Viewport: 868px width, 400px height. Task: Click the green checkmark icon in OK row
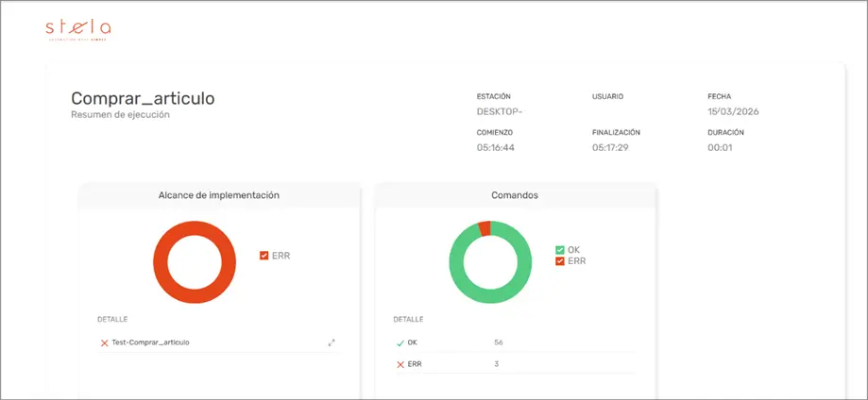coord(400,342)
